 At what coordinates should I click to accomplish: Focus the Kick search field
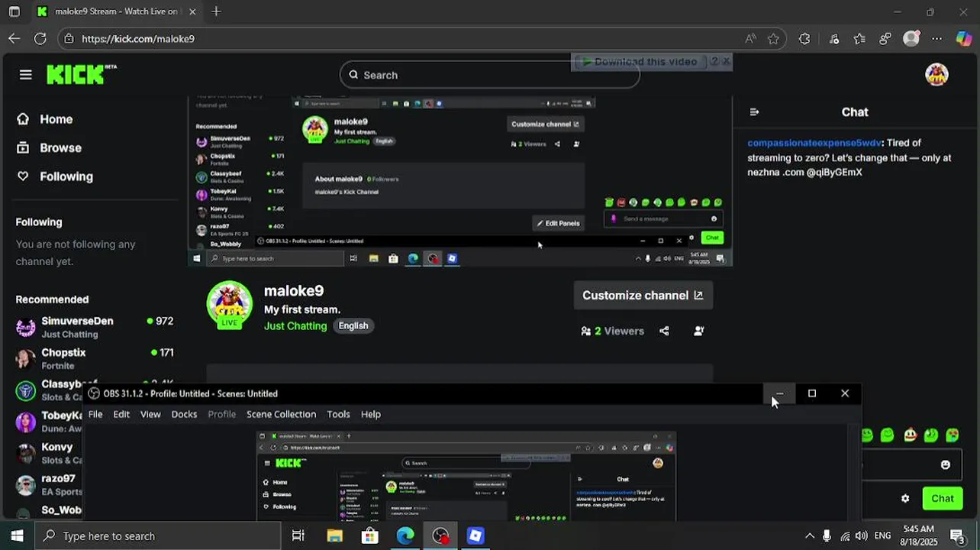point(489,75)
